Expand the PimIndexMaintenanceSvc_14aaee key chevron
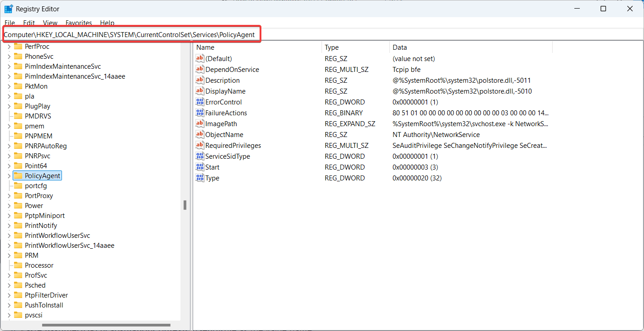The image size is (644, 331). (x=9, y=76)
